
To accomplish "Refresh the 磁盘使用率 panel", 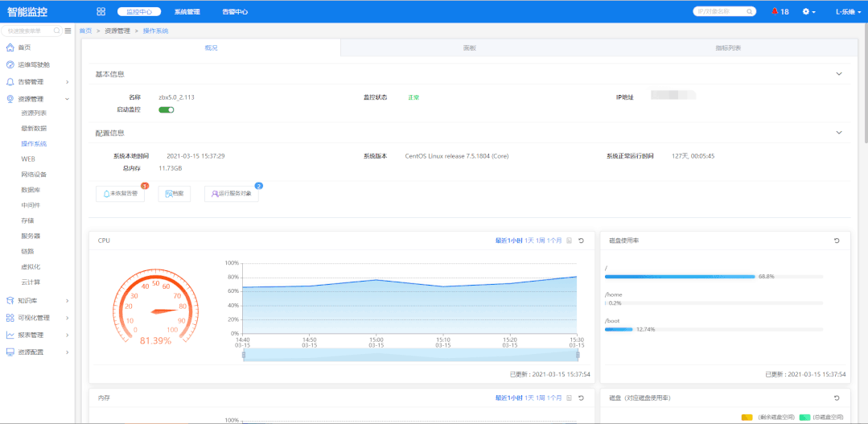I will click(x=837, y=241).
